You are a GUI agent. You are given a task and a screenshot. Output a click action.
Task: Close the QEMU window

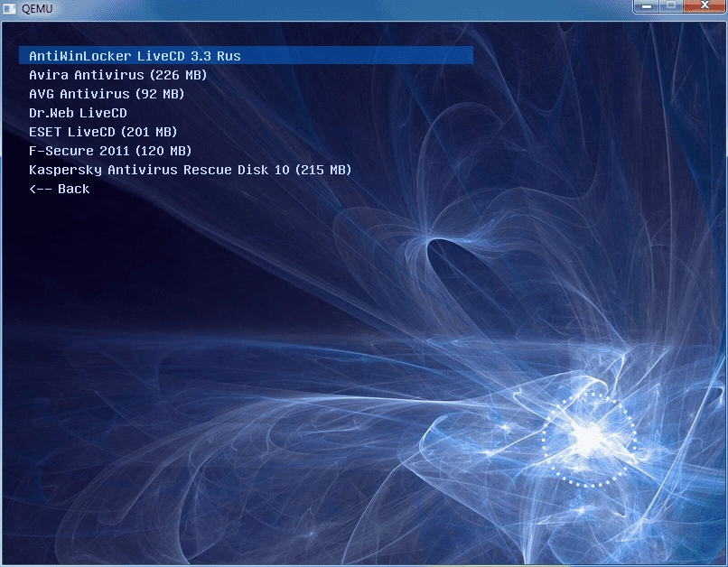pyautogui.click(x=705, y=6)
